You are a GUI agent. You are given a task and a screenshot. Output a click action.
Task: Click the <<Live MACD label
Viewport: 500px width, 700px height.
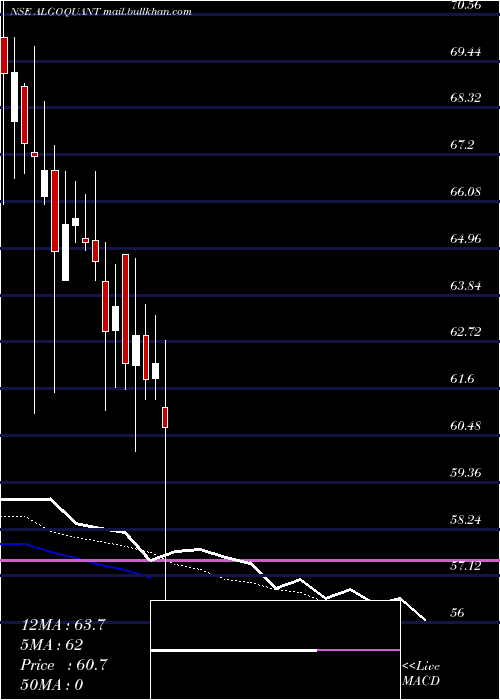pos(421,673)
